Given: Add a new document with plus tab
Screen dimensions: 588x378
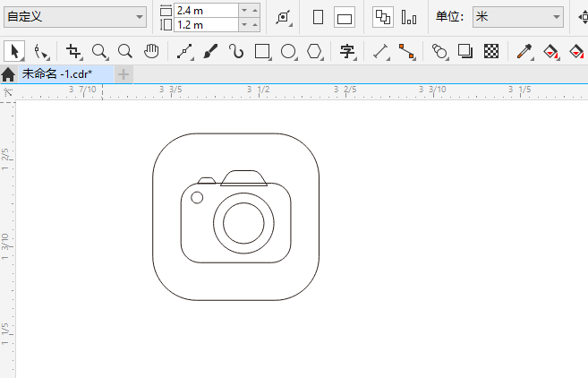Looking at the screenshot, I should pyautogui.click(x=124, y=74).
